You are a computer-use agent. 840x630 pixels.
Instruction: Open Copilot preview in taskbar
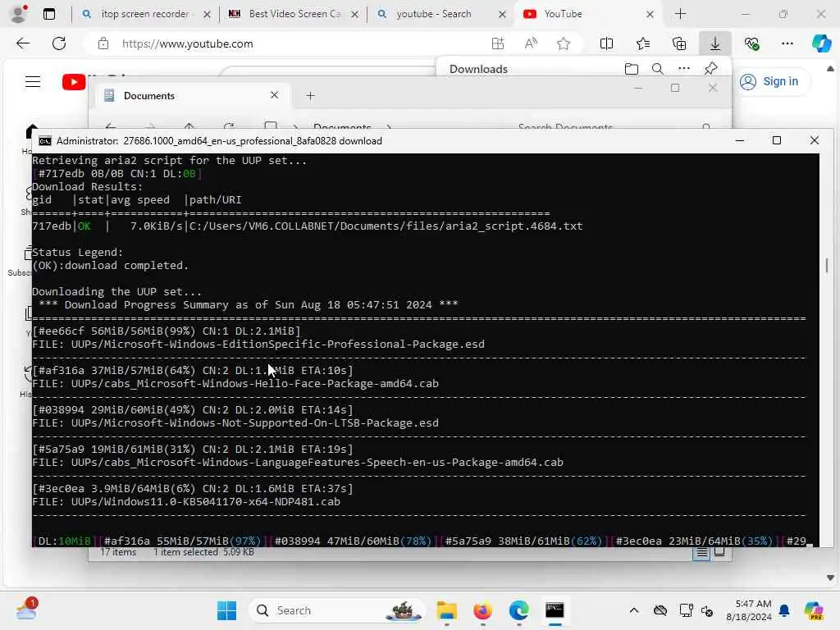tap(814, 610)
